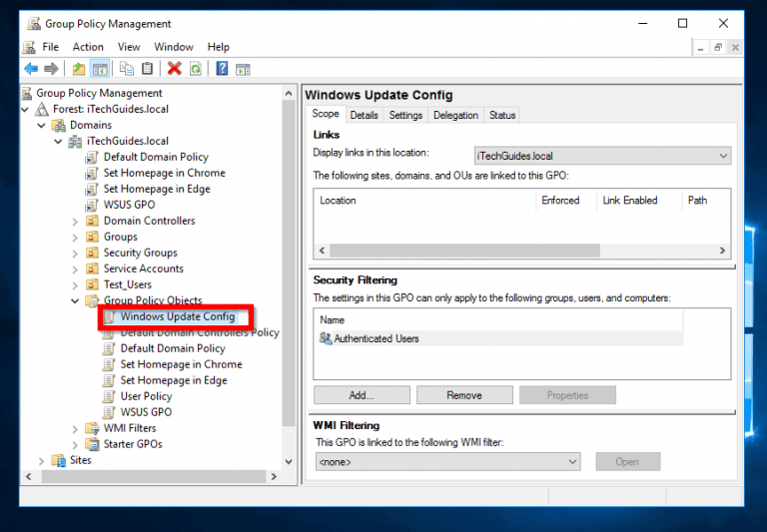Click the Links list scroll right arrow
The width and height of the screenshot is (767, 532).
coord(722,251)
